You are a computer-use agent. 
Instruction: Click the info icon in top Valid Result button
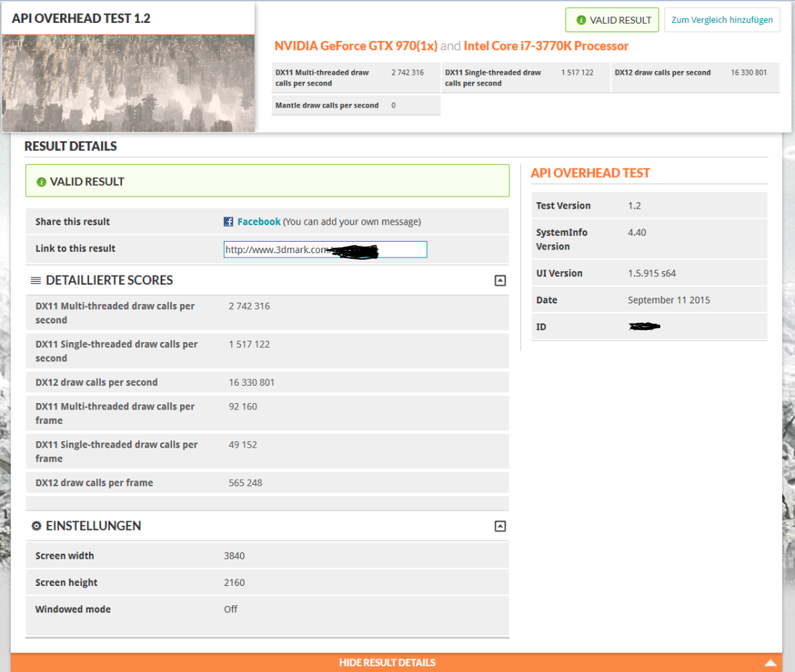click(x=581, y=20)
